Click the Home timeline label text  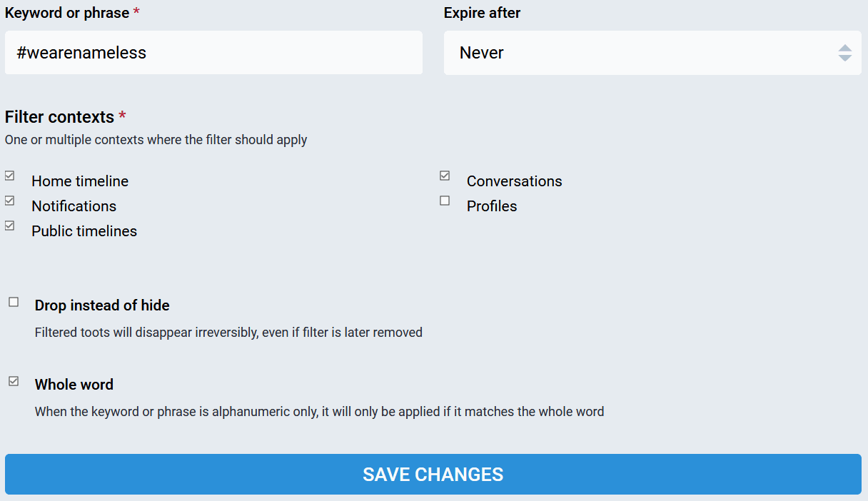point(80,181)
